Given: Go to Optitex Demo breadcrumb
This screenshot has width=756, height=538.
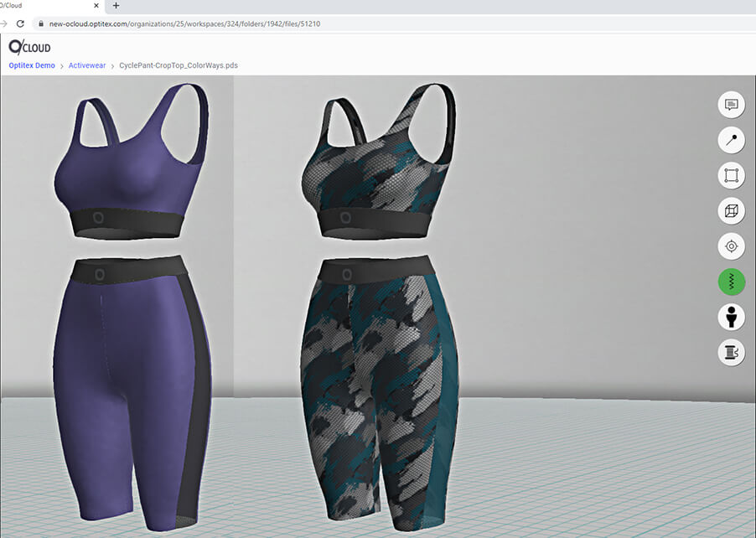Looking at the screenshot, I should 32,65.
